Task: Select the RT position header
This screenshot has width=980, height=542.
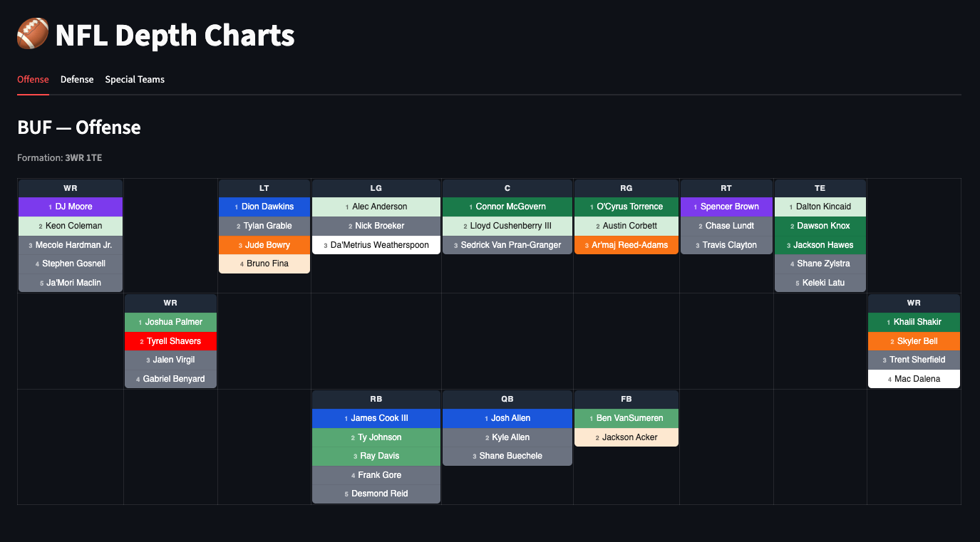Action: [x=726, y=189]
